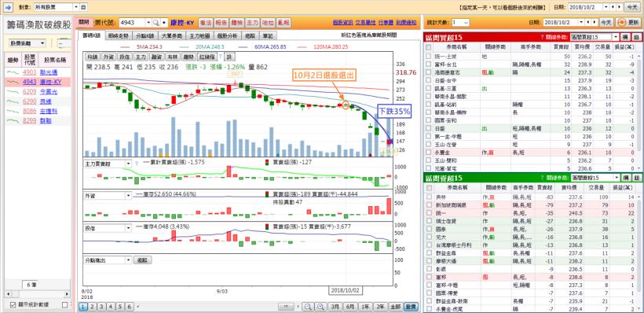644x313 pixels.
Task: Click the question mark beside 紅綠燈 button
Action: coord(220,57)
